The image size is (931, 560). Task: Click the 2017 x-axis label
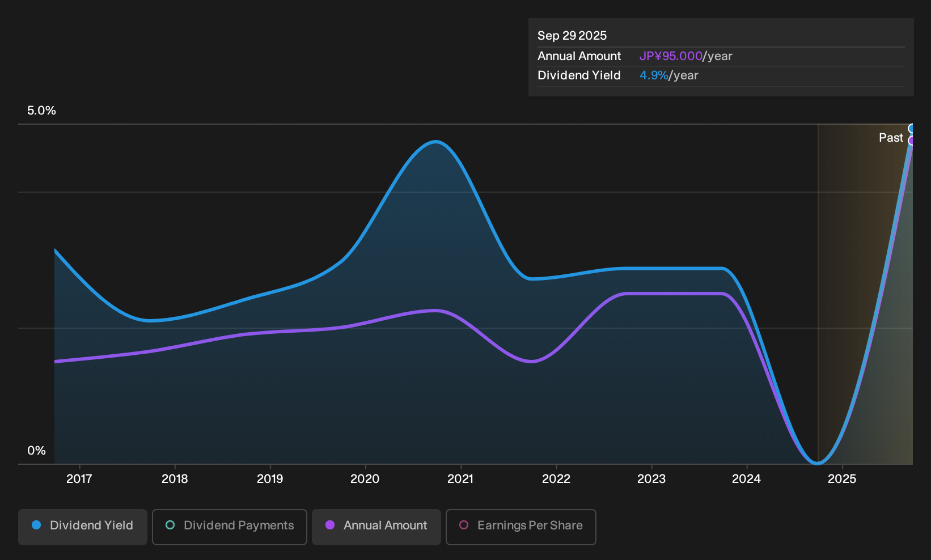(x=79, y=479)
